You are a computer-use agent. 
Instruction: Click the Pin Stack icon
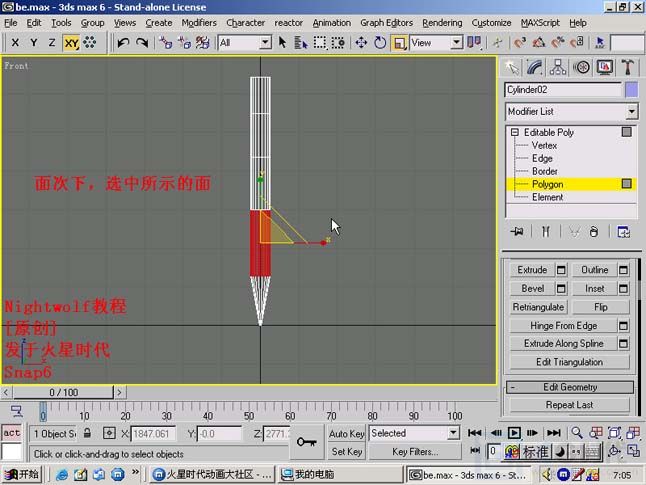point(517,232)
